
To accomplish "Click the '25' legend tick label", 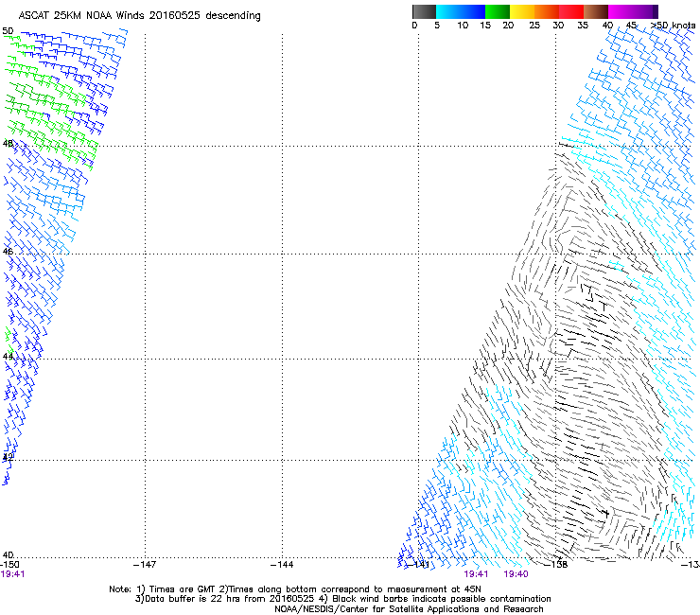I will pyautogui.click(x=534, y=26).
